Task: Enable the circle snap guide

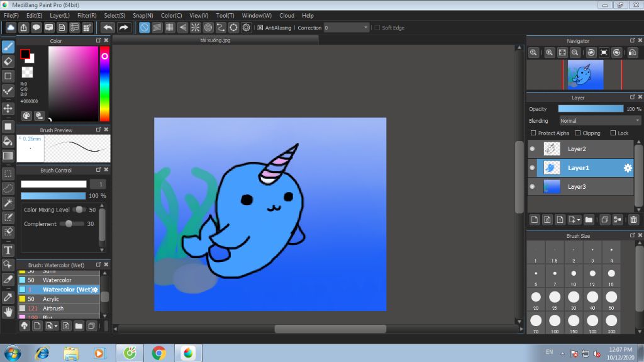Action: [x=208, y=28]
